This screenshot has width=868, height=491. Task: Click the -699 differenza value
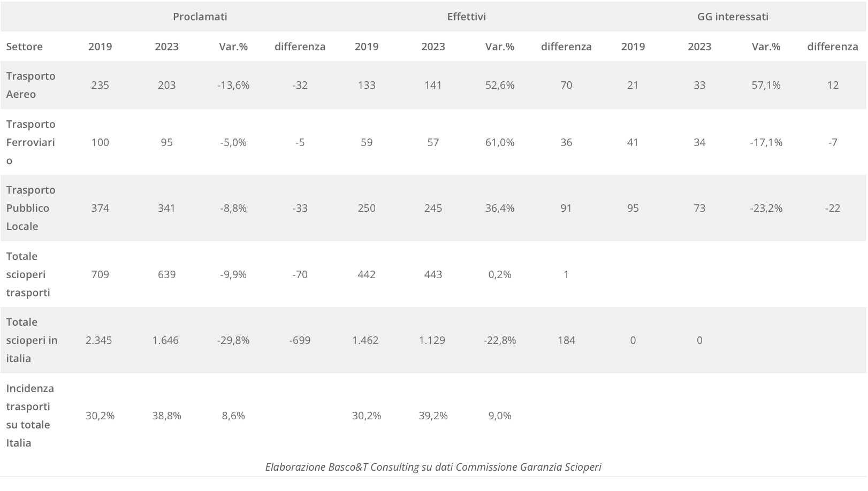(300, 340)
